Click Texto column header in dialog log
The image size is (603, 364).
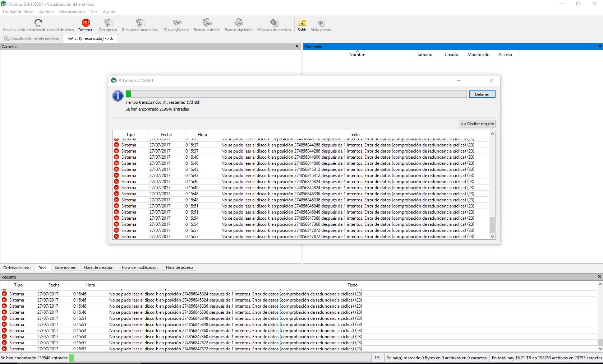(355, 135)
